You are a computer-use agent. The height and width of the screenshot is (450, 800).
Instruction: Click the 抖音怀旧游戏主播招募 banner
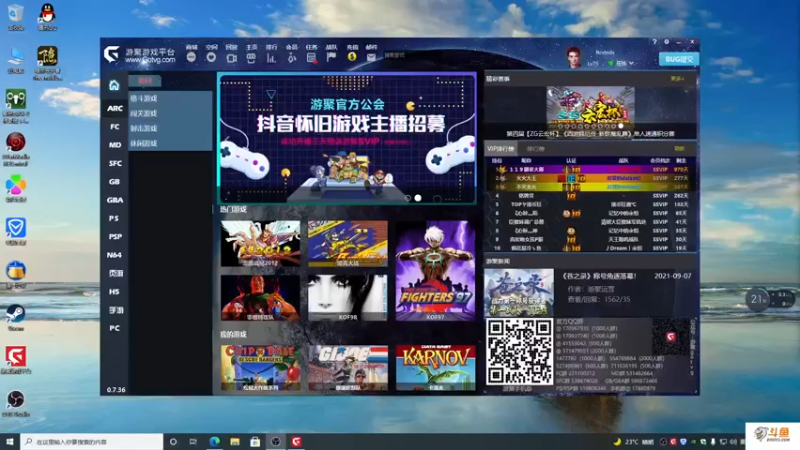pyautogui.click(x=347, y=138)
